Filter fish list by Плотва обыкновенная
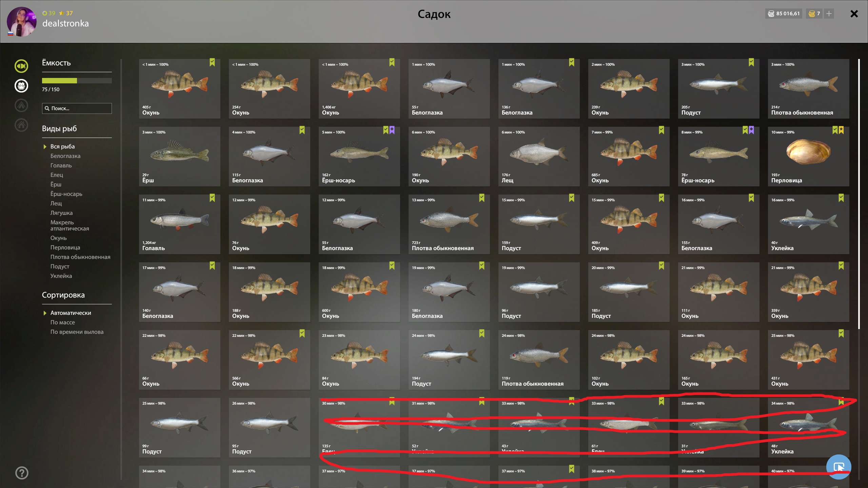The height and width of the screenshot is (488, 868). [x=80, y=257]
